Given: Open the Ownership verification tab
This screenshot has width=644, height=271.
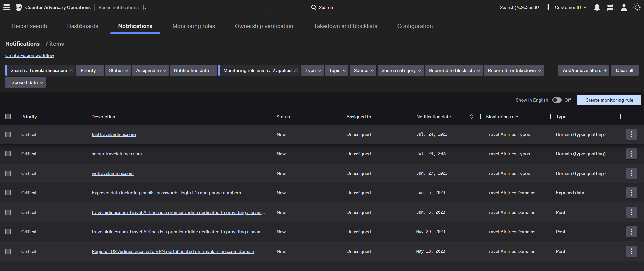Looking at the screenshot, I should [x=264, y=26].
